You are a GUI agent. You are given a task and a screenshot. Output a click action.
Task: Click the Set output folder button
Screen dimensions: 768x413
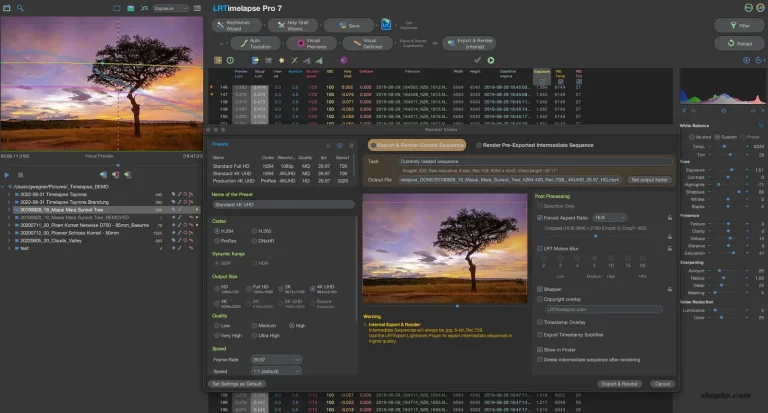coord(651,178)
